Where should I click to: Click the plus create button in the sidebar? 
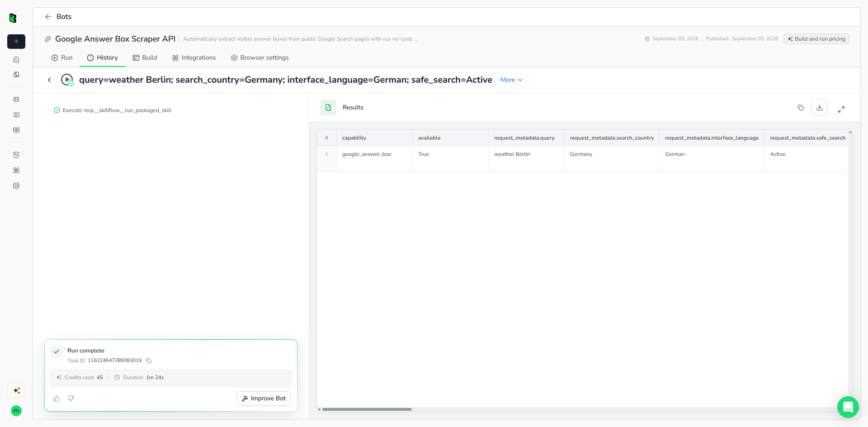click(16, 41)
